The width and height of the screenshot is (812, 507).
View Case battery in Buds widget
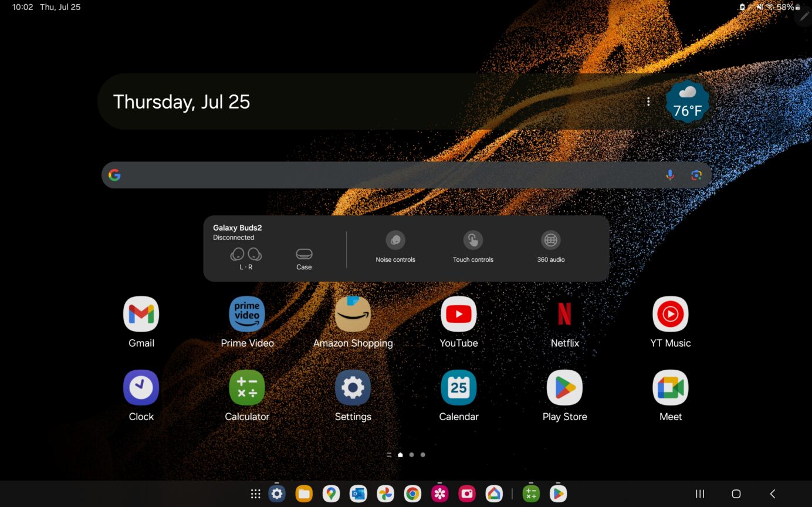[304, 258]
